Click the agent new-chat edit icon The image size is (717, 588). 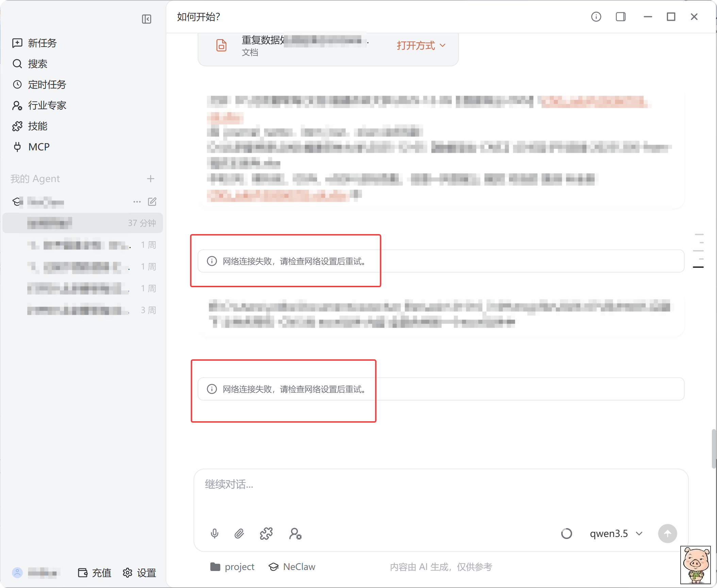coord(152,202)
